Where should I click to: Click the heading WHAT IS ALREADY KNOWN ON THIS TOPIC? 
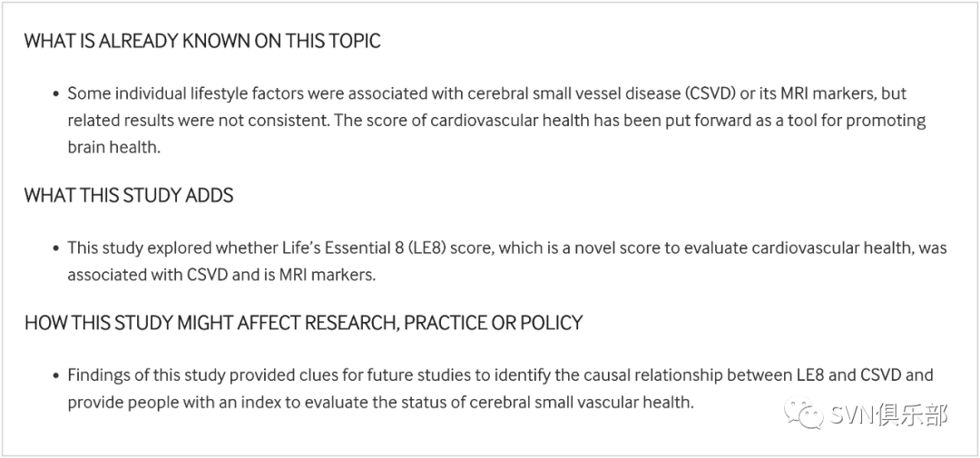click(x=202, y=41)
